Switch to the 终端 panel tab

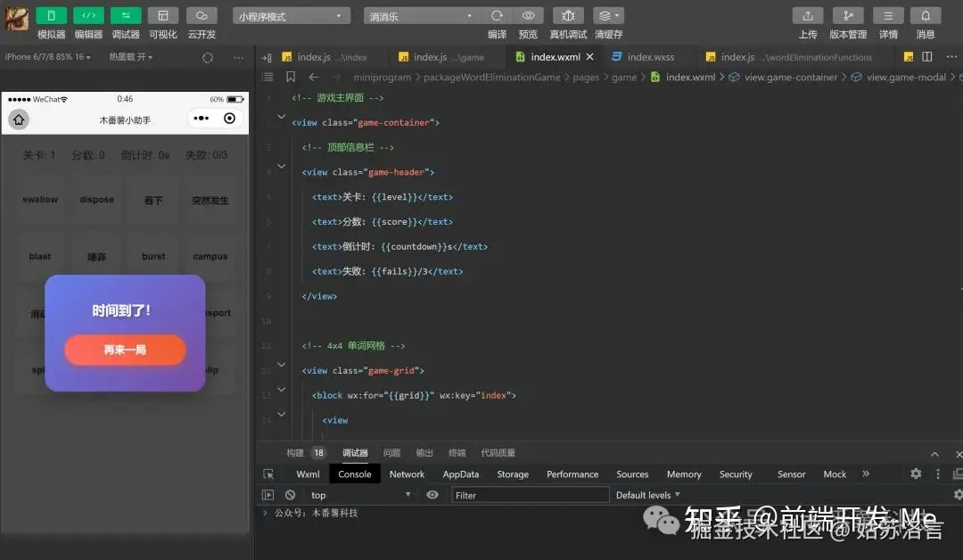(457, 452)
